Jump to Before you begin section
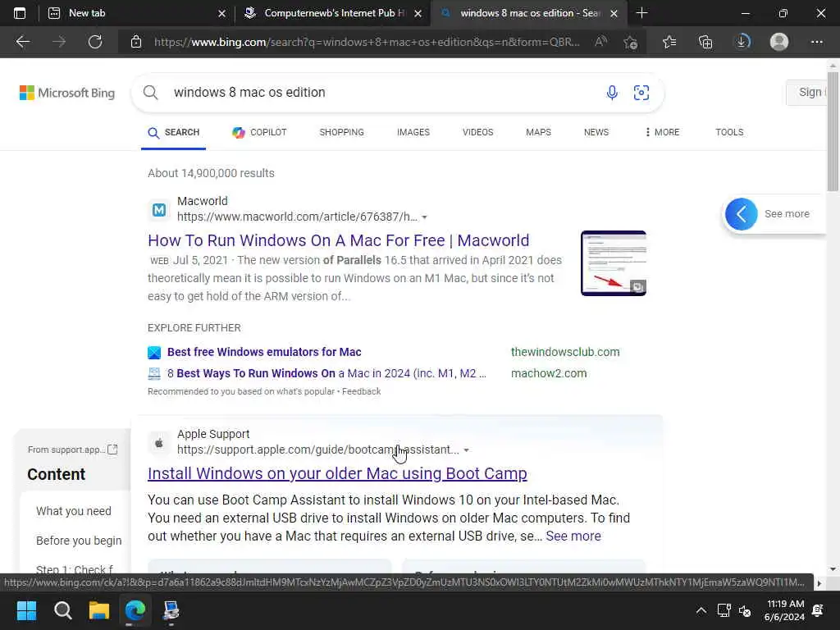This screenshot has width=840, height=630. coord(79,541)
